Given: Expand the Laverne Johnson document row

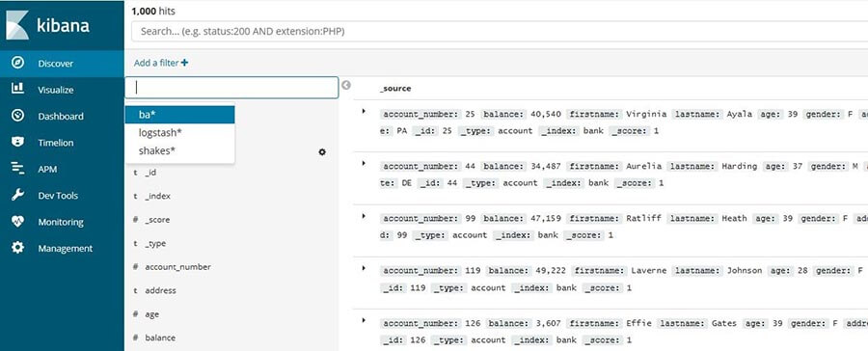Looking at the screenshot, I should [364, 268].
